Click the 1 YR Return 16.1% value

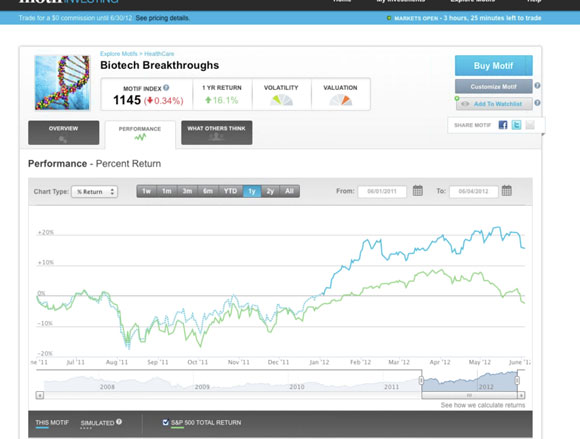click(x=222, y=100)
